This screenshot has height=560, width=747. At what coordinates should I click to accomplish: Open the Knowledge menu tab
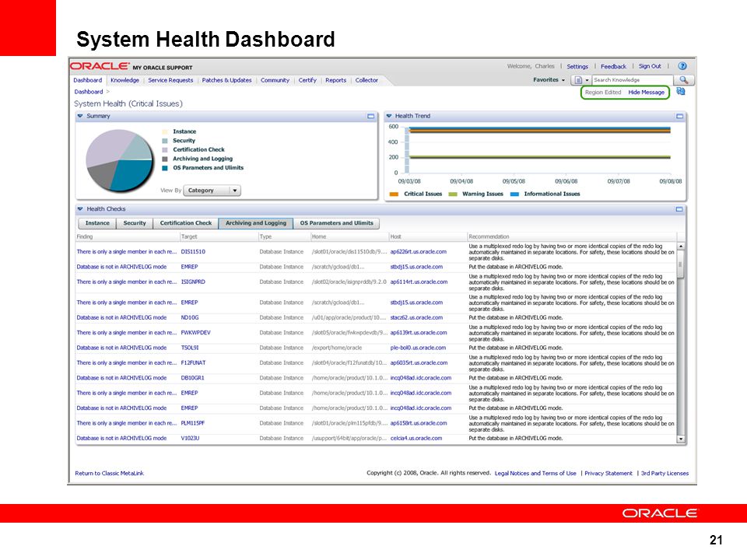point(124,80)
